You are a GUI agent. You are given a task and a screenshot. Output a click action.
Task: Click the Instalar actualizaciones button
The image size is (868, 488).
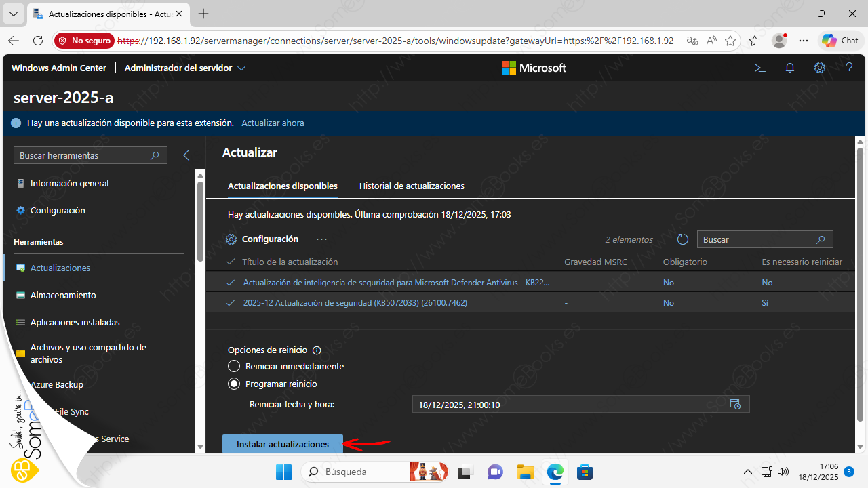[x=282, y=444]
